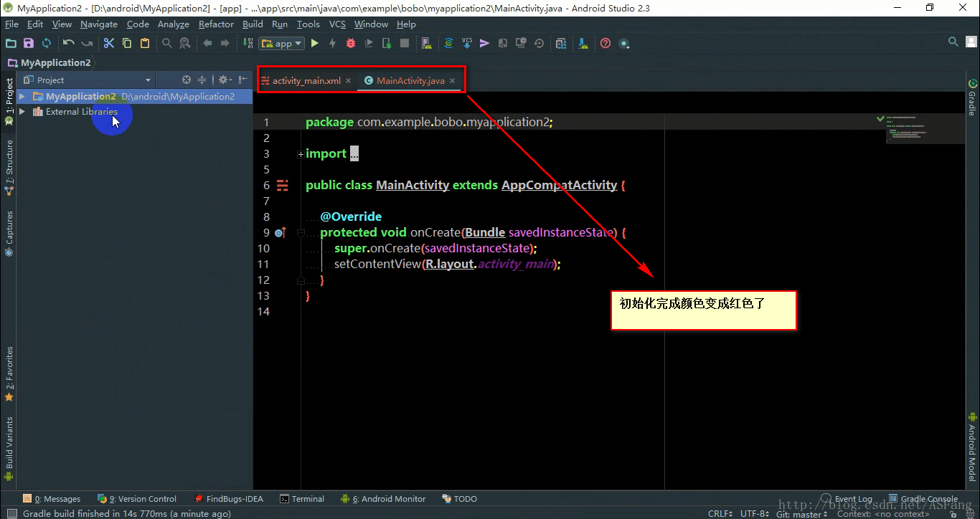
Task: Click MyApplication2 breadcrumb in navigation bar
Action: point(49,62)
